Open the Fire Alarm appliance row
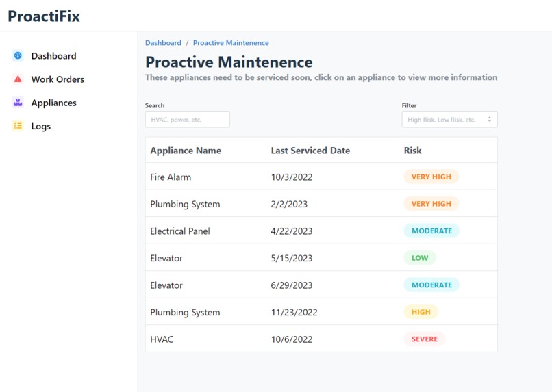Screen dimensions: 552x392 tap(321, 177)
